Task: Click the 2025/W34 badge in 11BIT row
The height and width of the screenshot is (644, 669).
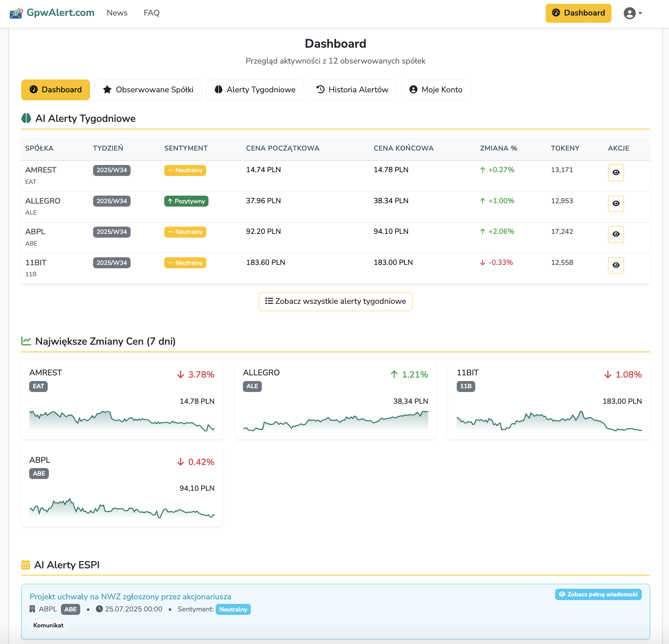Action: click(112, 263)
